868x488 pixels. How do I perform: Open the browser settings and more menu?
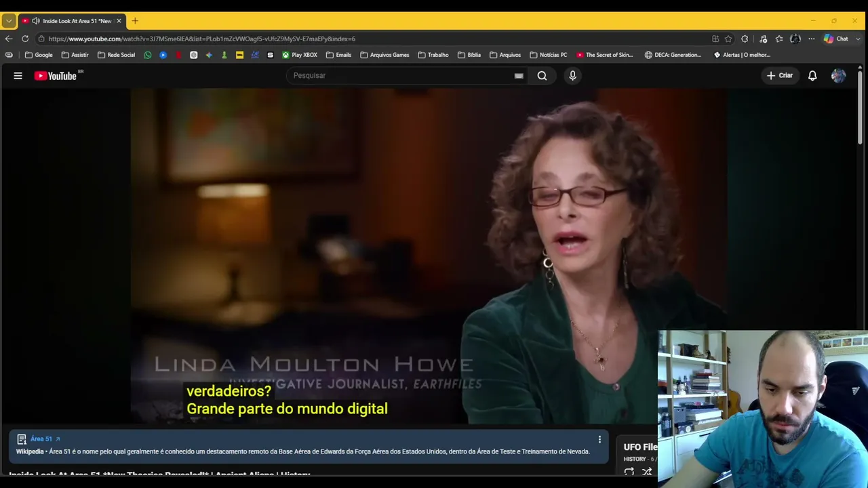point(811,39)
